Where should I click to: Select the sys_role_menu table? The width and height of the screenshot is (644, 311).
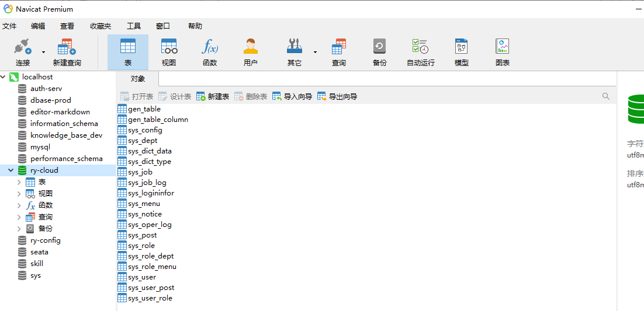click(x=152, y=267)
